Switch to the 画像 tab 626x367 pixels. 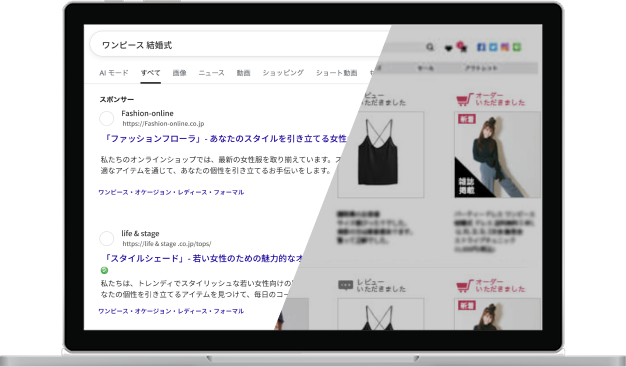pos(179,73)
